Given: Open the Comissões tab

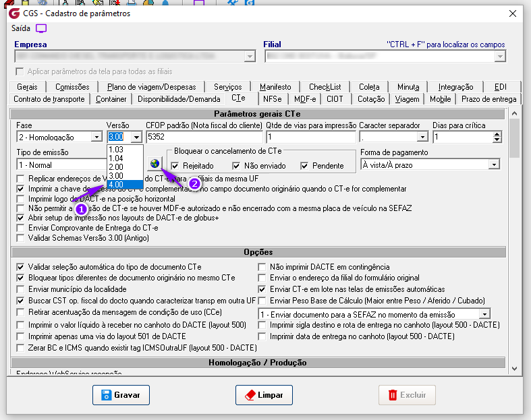Looking at the screenshot, I should [x=72, y=87].
